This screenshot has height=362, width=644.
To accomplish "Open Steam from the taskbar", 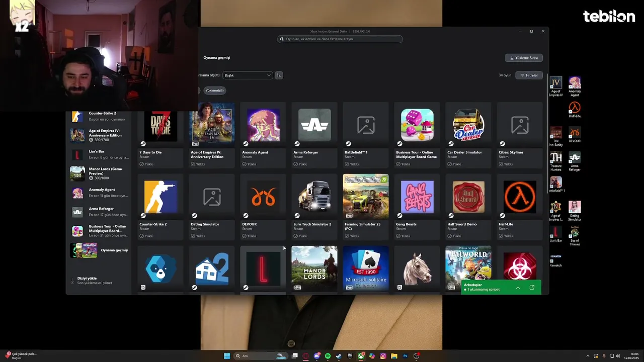I will (339, 356).
